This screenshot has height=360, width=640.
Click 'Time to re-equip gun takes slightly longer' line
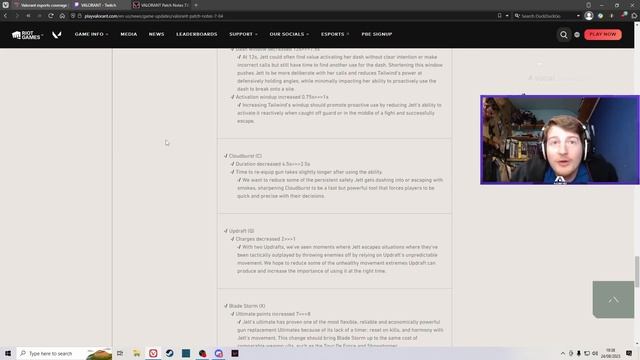click(x=309, y=172)
